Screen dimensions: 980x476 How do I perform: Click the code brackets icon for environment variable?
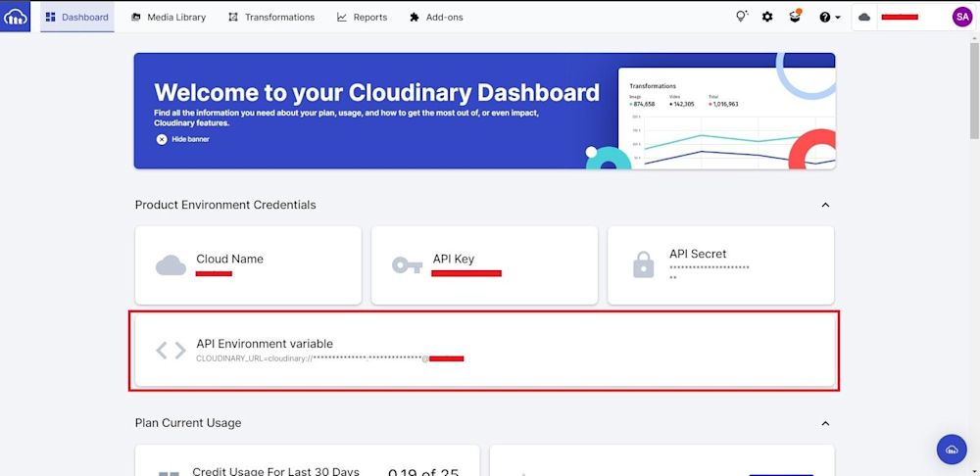(x=171, y=350)
